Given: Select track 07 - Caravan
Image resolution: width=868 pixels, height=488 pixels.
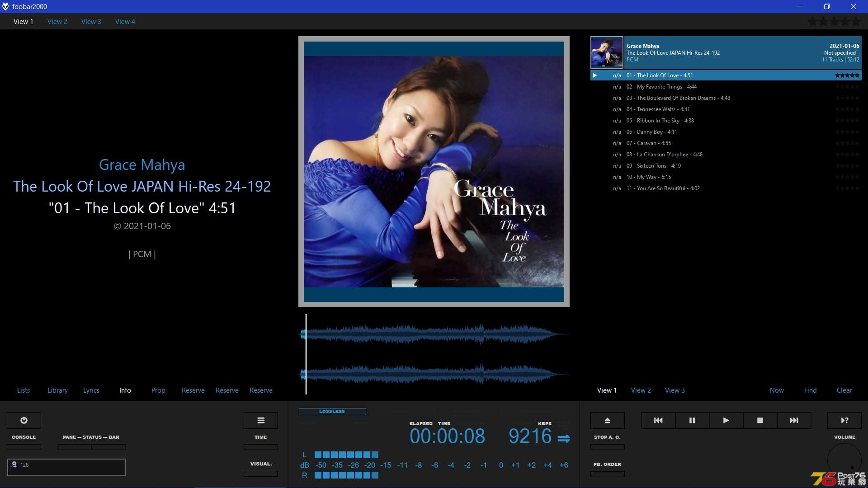Looking at the screenshot, I should pyautogui.click(x=726, y=143).
